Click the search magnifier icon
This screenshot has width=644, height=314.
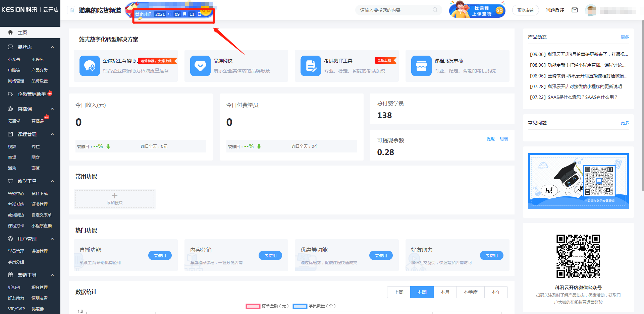tap(435, 10)
